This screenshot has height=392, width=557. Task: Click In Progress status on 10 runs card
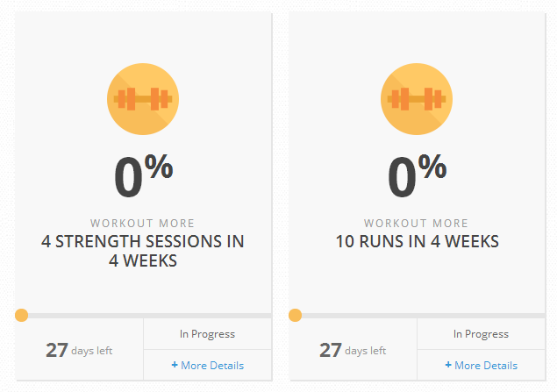[481, 334]
